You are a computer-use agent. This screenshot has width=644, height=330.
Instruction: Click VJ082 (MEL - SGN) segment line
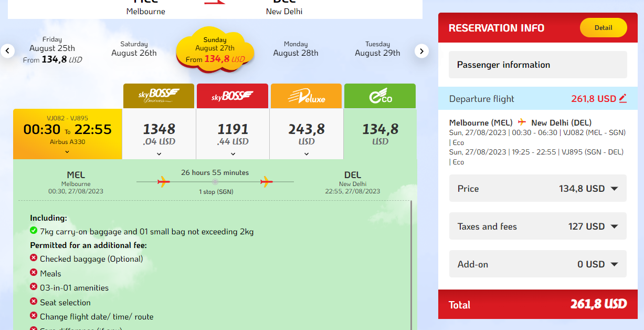click(x=537, y=137)
